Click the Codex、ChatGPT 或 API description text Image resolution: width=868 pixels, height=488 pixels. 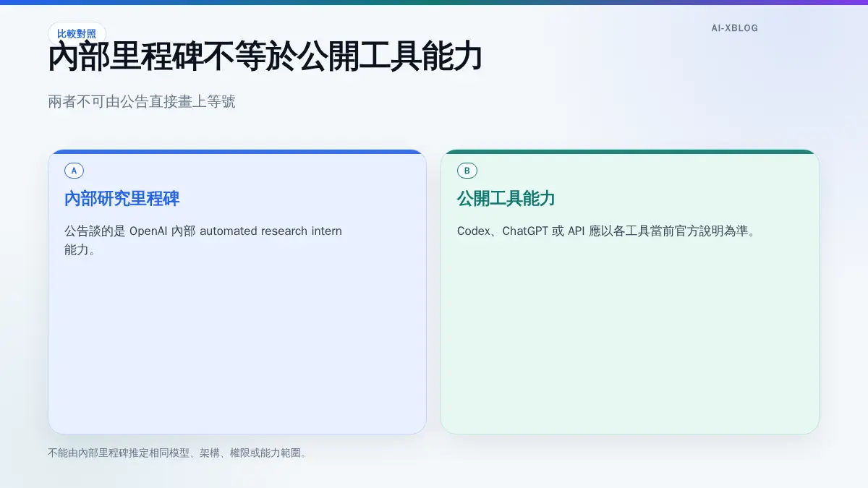[x=606, y=231]
